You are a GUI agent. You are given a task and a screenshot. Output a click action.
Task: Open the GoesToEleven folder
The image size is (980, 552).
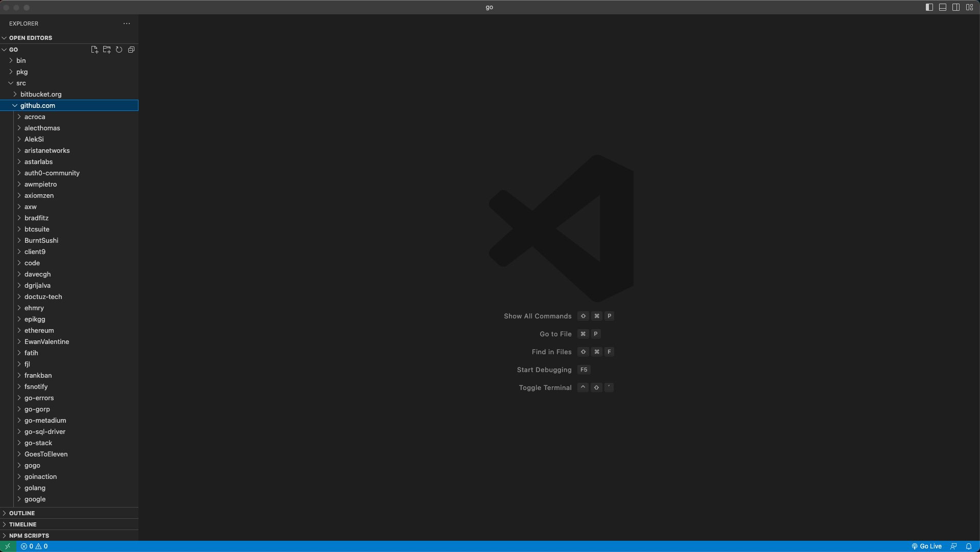(x=69, y=454)
